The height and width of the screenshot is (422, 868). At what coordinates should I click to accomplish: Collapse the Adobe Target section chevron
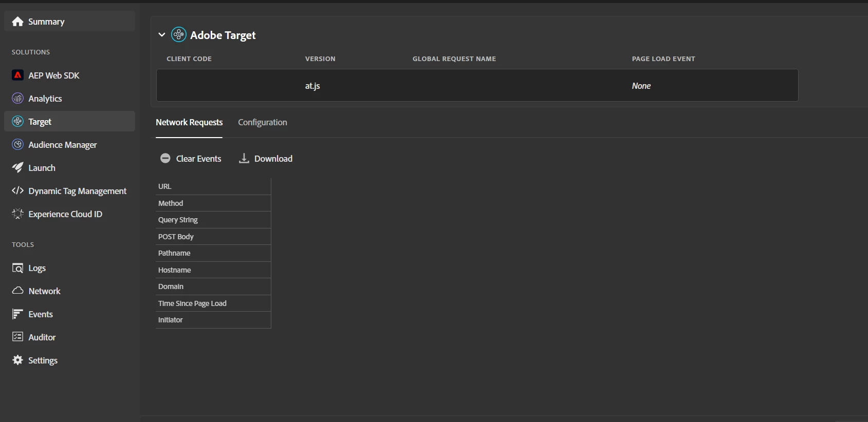coord(162,34)
